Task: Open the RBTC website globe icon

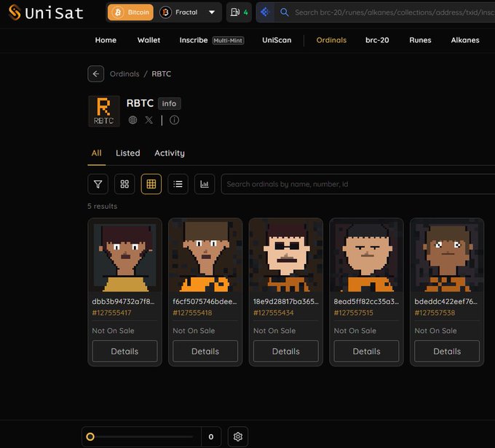Action: tap(133, 120)
